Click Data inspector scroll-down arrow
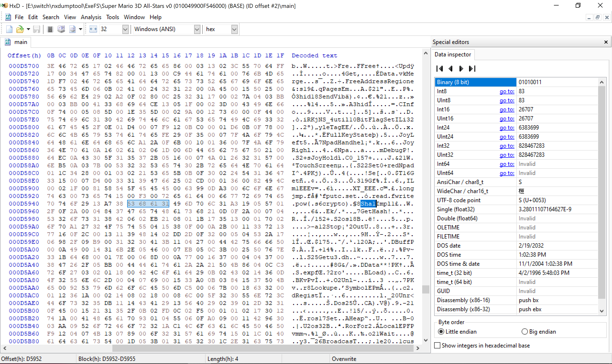The width and height of the screenshot is (612, 364). pos(601,311)
